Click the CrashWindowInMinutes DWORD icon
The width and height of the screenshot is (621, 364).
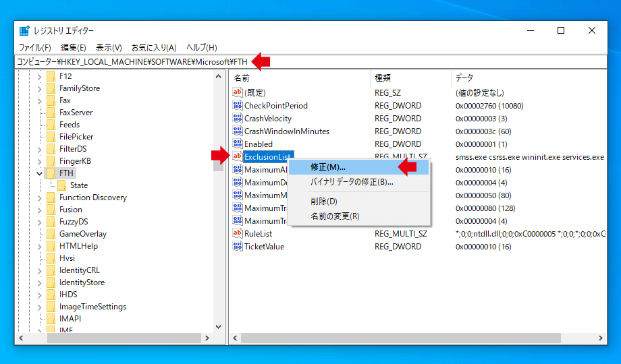[237, 131]
